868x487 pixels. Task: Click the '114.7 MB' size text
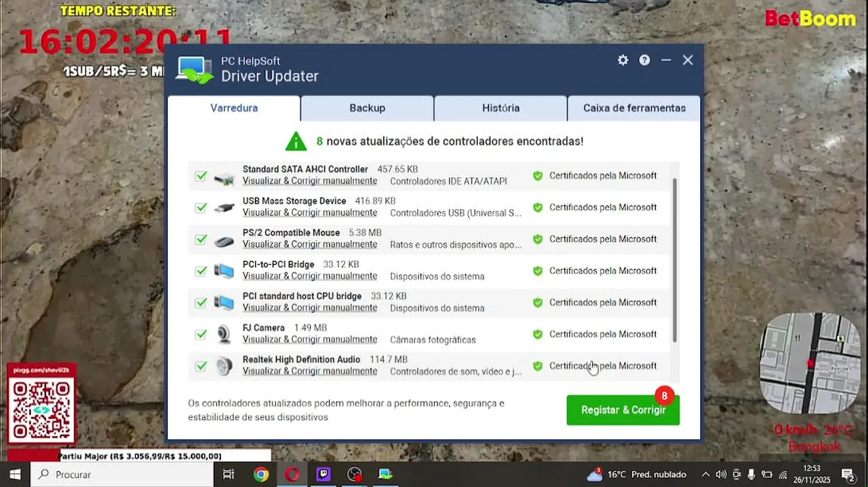(x=389, y=359)
